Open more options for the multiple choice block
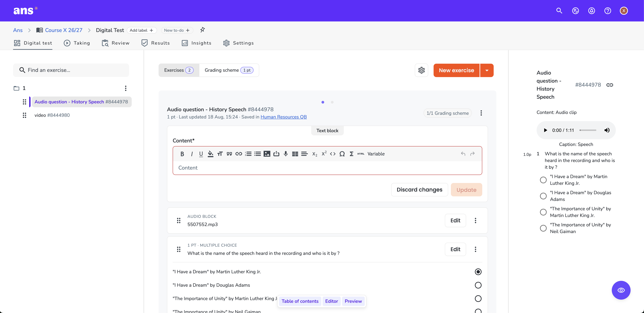 [x=476, y=249]
